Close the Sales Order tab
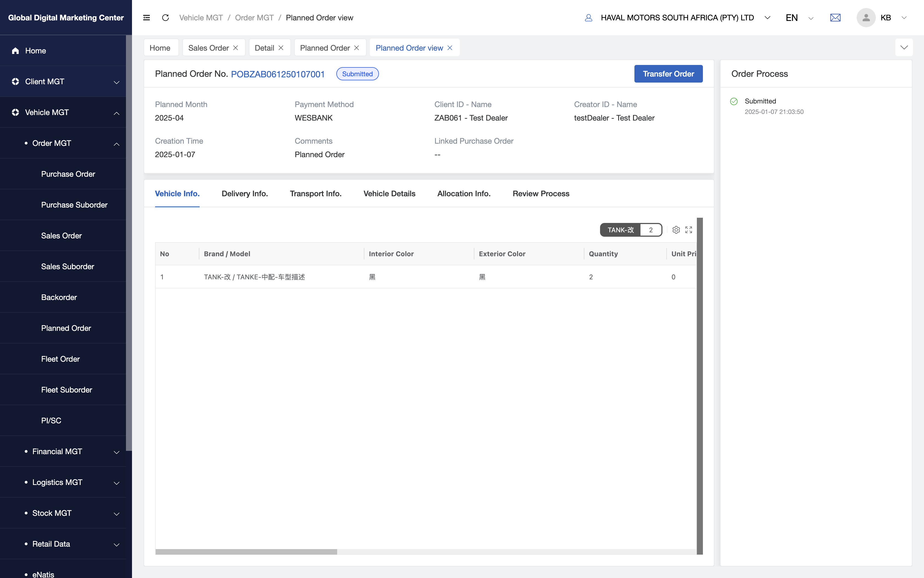 pyautogui.click(x=236, y=48)
